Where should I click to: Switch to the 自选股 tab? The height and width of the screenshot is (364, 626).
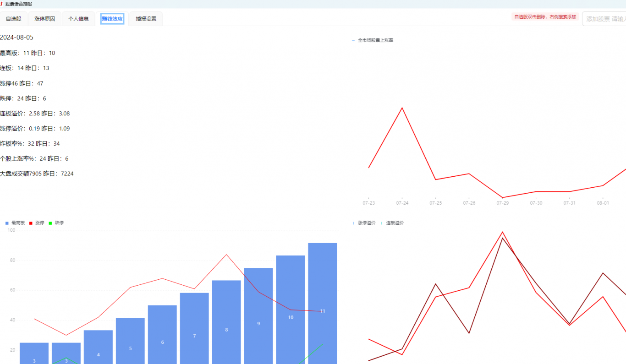click(14, 19)
